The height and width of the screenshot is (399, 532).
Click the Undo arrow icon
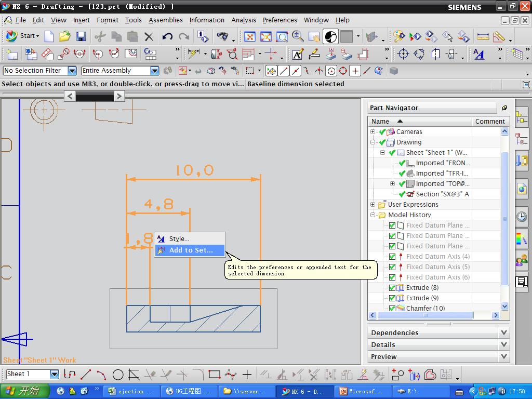coord(167,36)
